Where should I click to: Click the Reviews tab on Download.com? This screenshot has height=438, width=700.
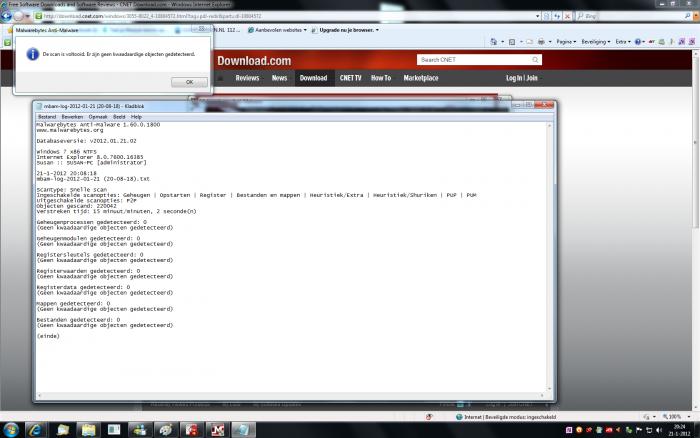pos(247,78)
